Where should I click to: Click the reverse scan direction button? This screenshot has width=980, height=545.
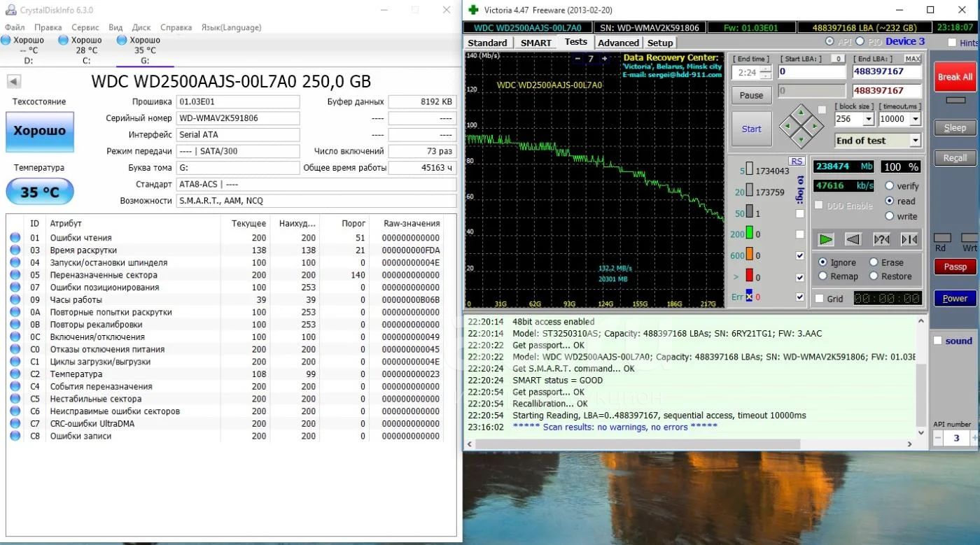pyautogui.click(x=853, y=239)
